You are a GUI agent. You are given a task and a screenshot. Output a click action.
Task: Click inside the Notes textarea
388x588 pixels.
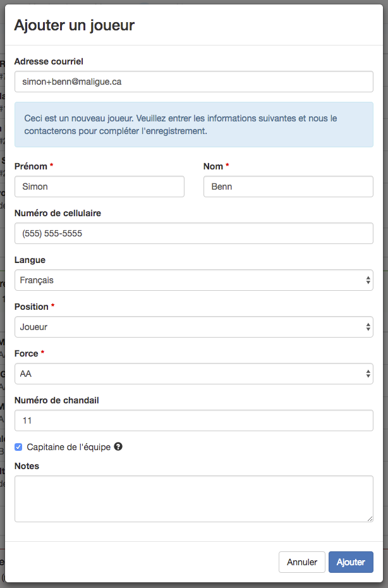194,499
